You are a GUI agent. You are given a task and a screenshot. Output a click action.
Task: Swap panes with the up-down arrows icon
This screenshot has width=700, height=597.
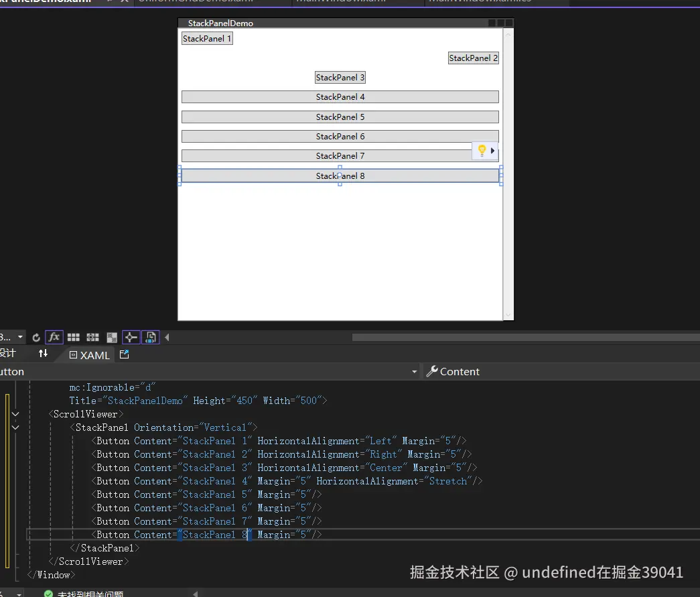[x=43, y=354]
